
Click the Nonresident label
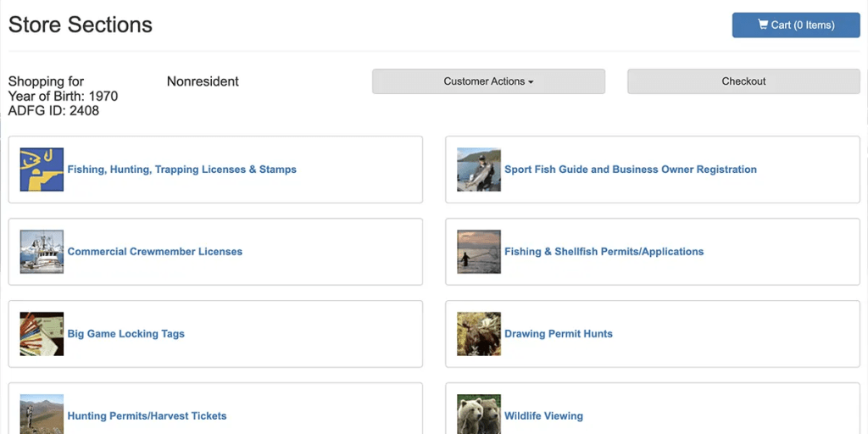click(x=203, y=81)
